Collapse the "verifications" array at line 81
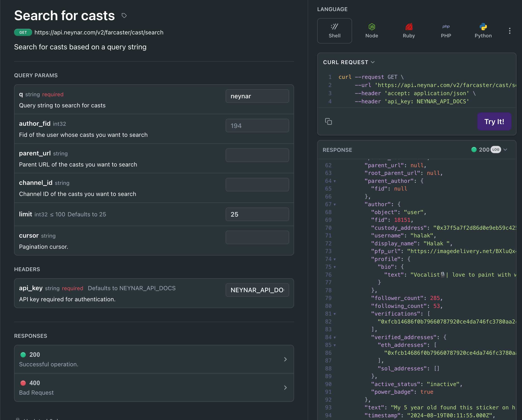This screenshot has width=522, height=420. tap(335, 314)
